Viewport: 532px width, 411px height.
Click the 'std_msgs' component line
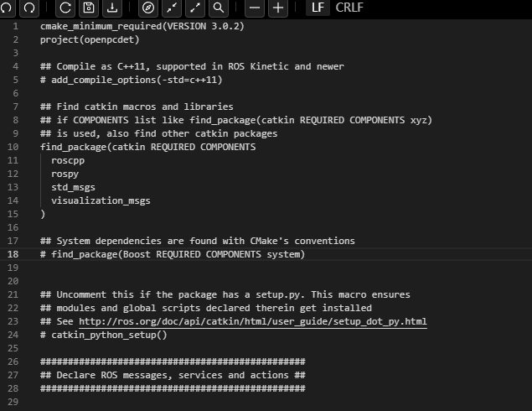(73, 187)
